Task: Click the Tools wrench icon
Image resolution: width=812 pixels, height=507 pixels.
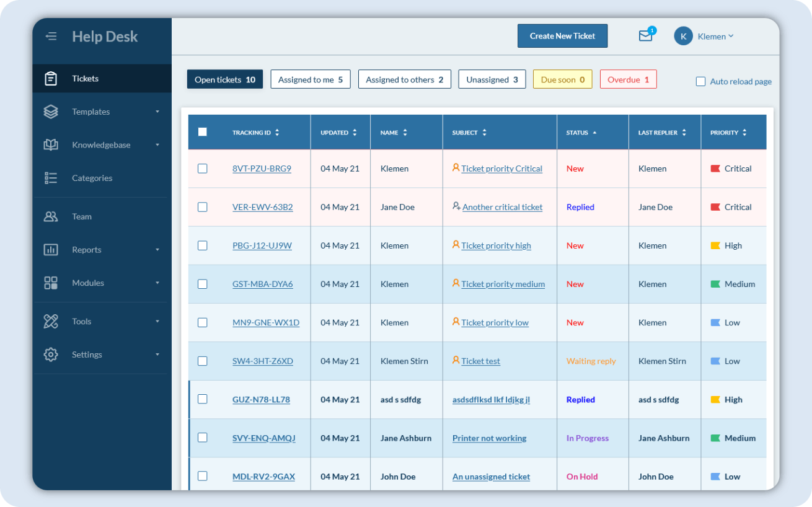Action: point(51,321)
